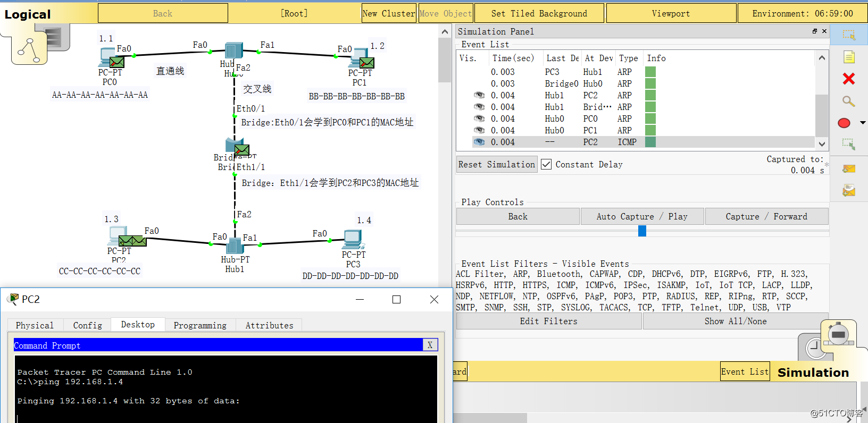Viewport: 868px width, 423px height.
Task: Uncheck the Constant Delay checkbox
Action: [546, 164]
